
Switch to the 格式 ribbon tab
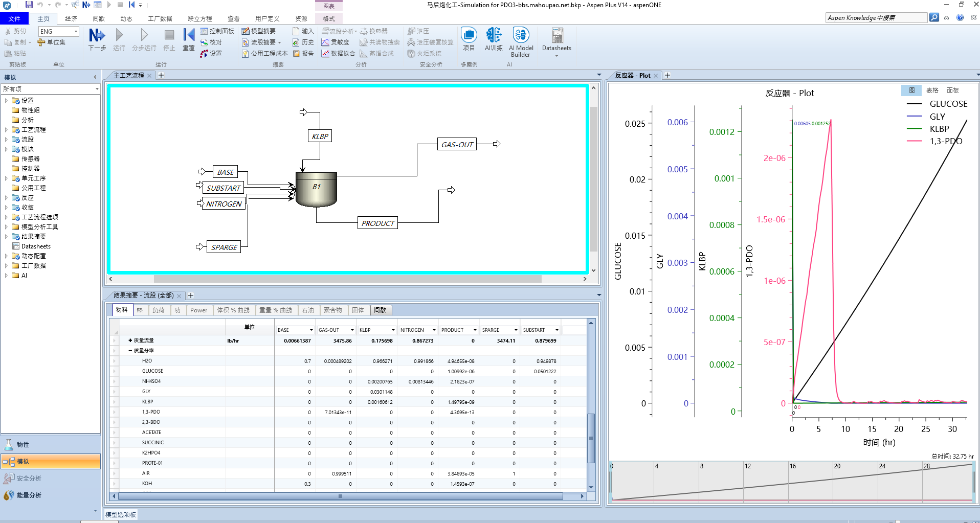point(328,19)
